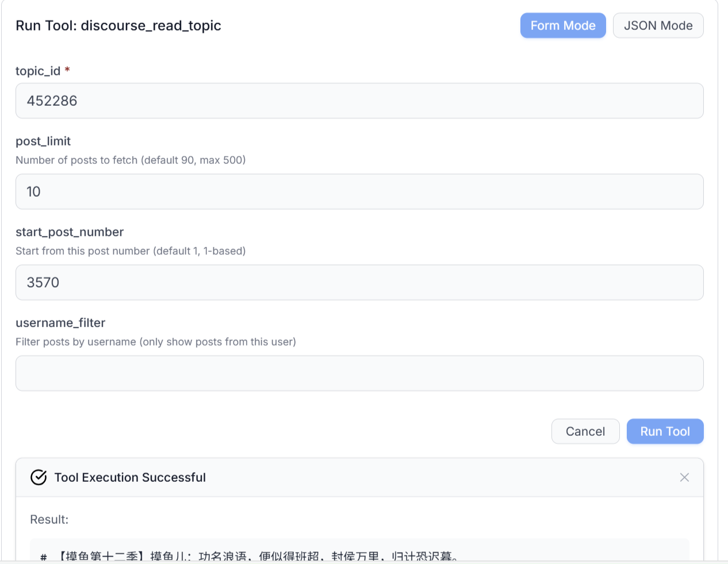
Task: Click the success checkmark circle icon
Action: [x=39, y=478]
